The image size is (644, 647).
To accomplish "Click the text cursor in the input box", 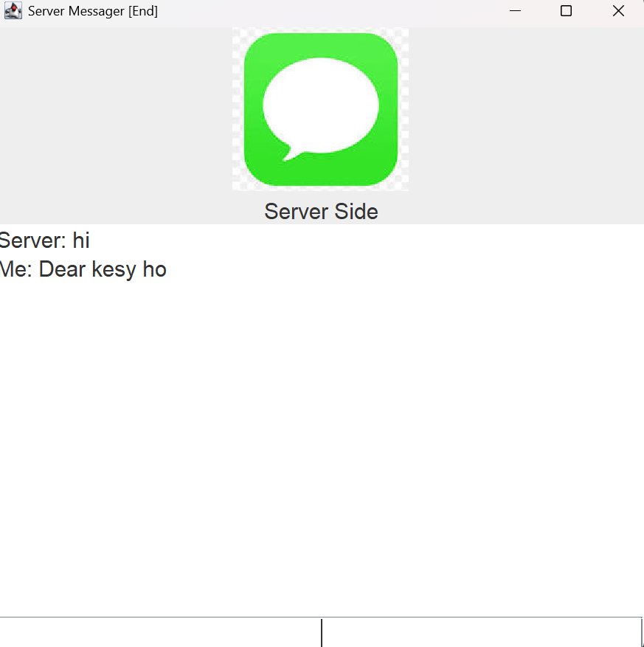I will [322, 632].
